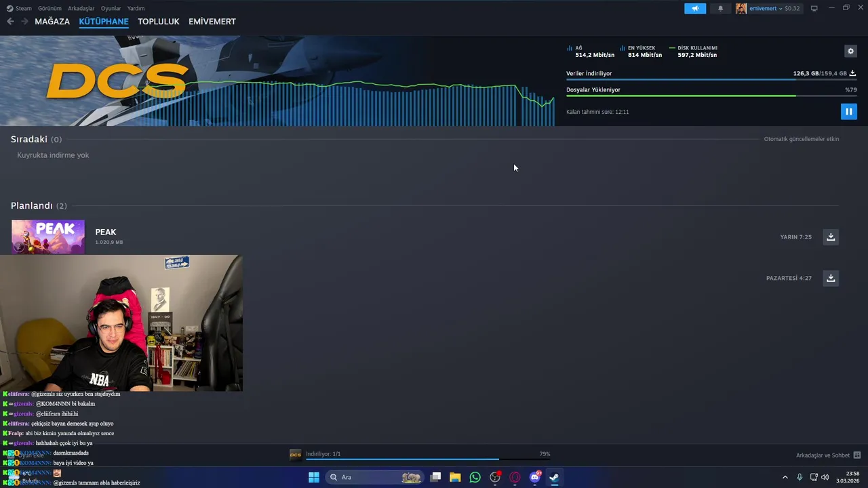Open the Oyunlar menu
This screenshot has width=868, height=488.
tap(111, 8)
